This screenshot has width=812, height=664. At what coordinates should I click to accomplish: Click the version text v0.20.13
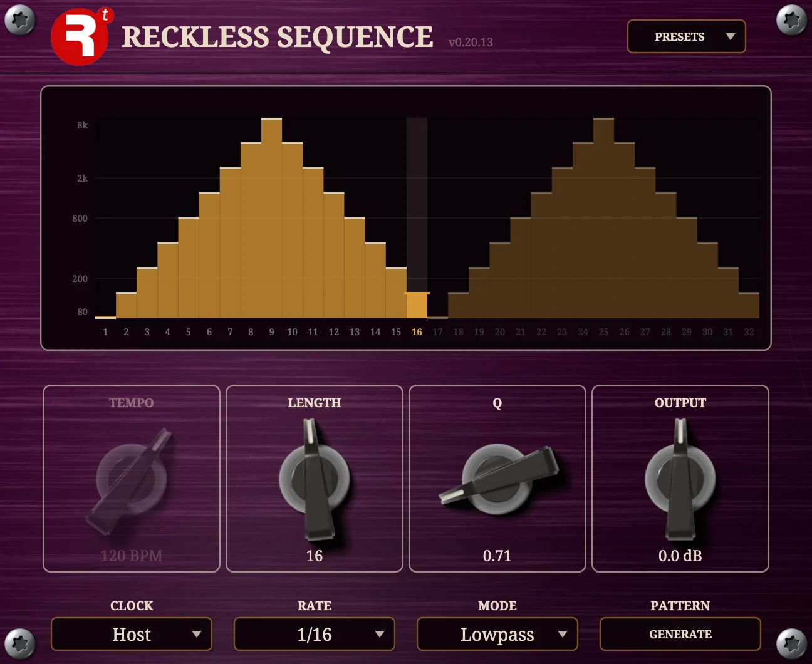pos(471,43)
